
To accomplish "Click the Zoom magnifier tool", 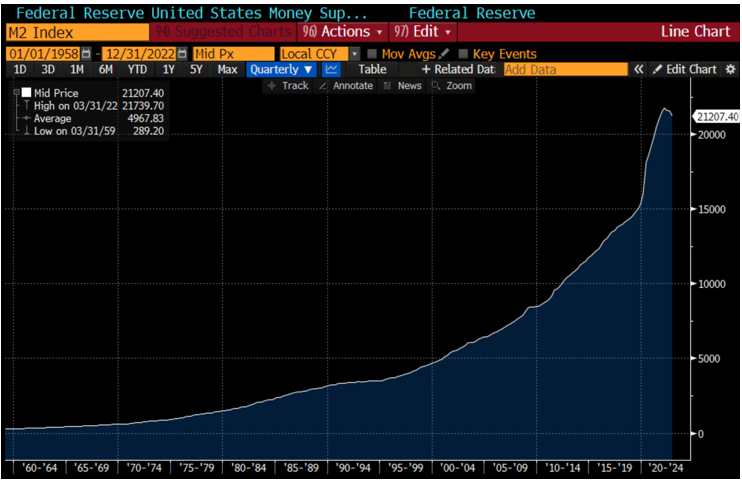I will [x=451, y=86].
